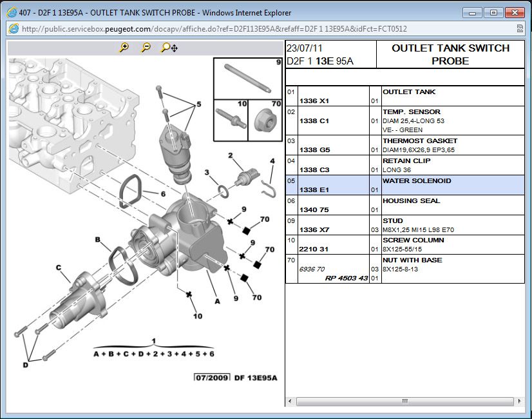532x419 pixels.
Task: Click callout number 10 below the housing
Action: click(198, 316)
